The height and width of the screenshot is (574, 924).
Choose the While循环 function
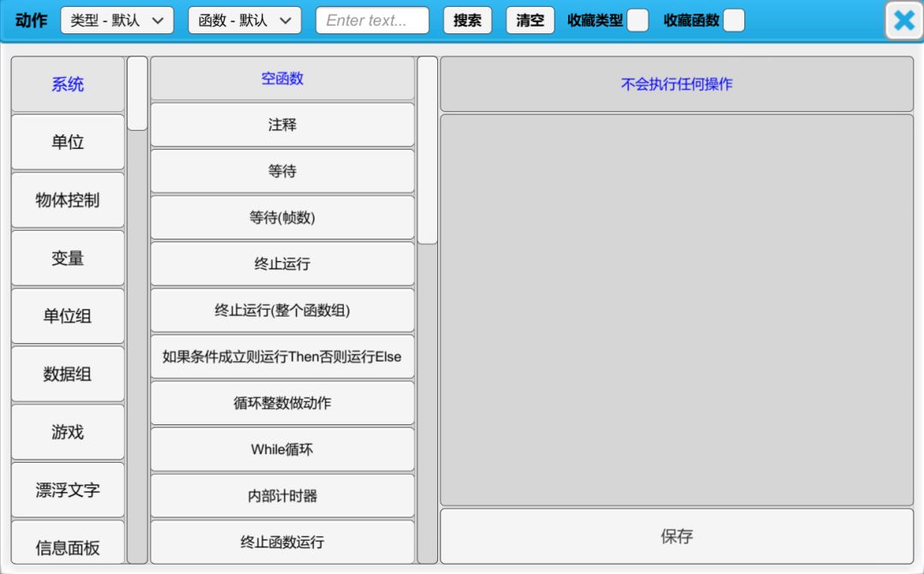coord(282,449)
